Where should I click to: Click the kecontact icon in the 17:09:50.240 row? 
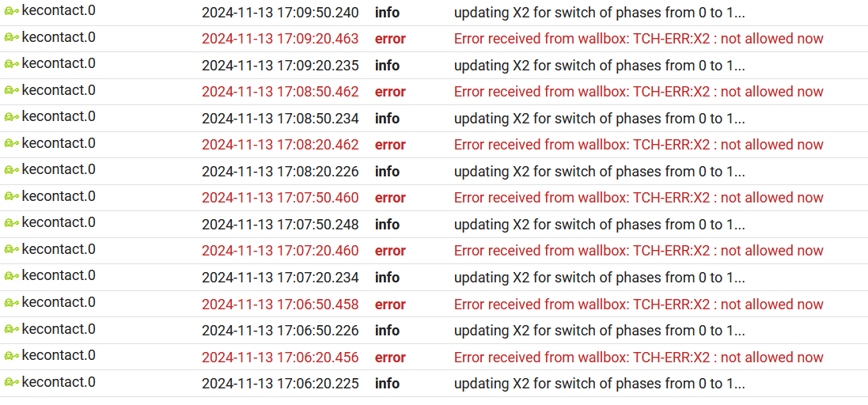(x=11, y=10)
